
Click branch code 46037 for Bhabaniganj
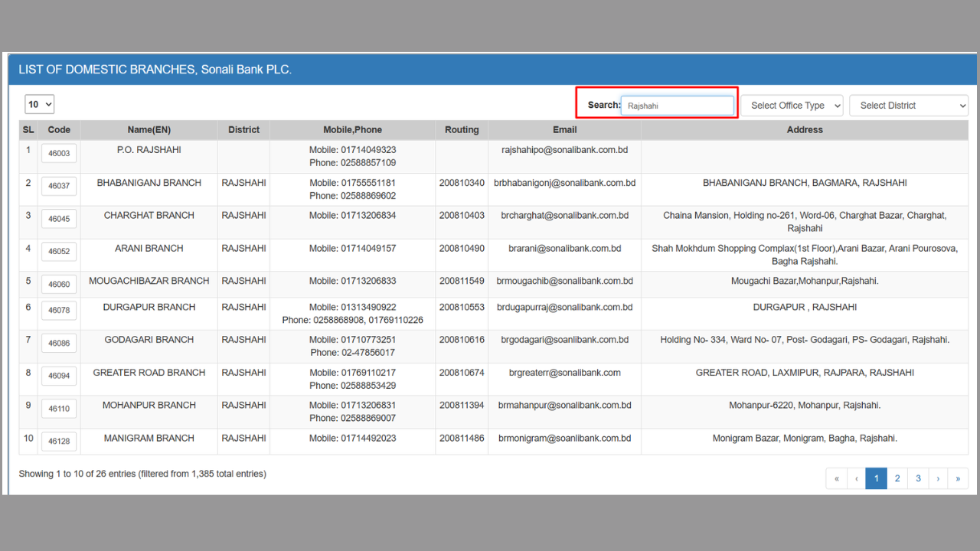(x=59, y=186)
